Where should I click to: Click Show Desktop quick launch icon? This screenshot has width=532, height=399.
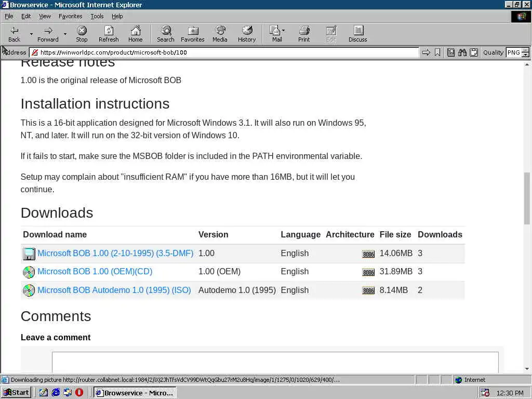point(44,393)
